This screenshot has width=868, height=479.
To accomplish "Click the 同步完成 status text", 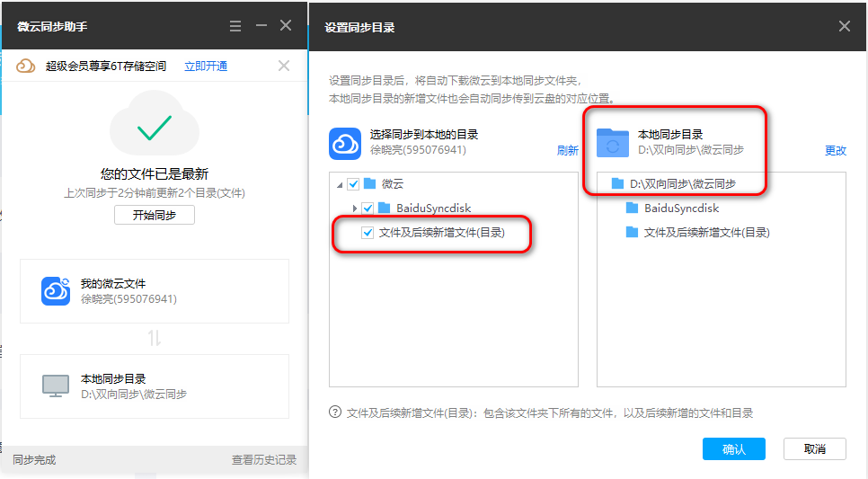I will click(x=34, y=459).
